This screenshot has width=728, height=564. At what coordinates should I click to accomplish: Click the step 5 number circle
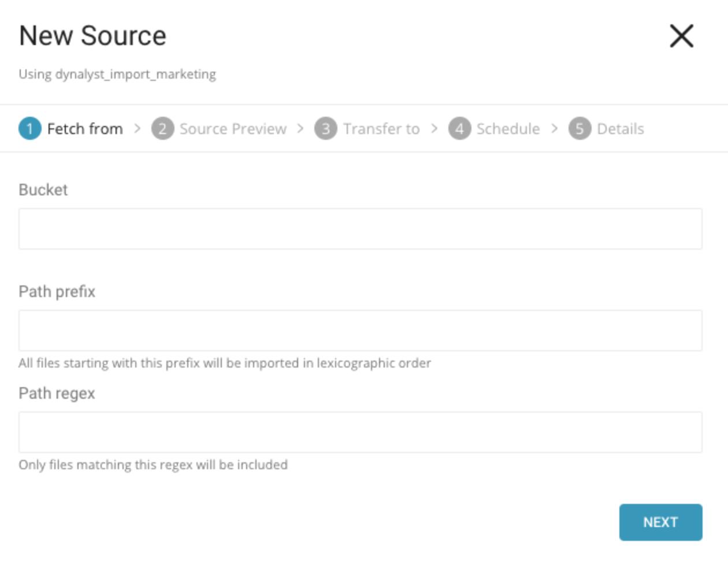[580, 128]
